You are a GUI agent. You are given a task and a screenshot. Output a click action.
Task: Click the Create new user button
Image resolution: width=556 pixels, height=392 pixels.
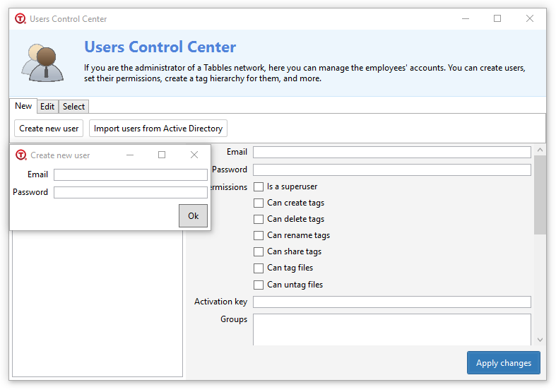(49, 129)
